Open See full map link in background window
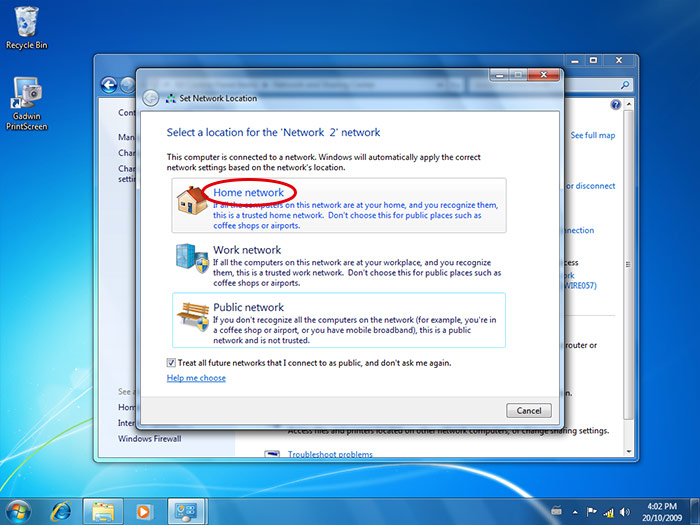This screenshot has width=700, height=525. 592,135
